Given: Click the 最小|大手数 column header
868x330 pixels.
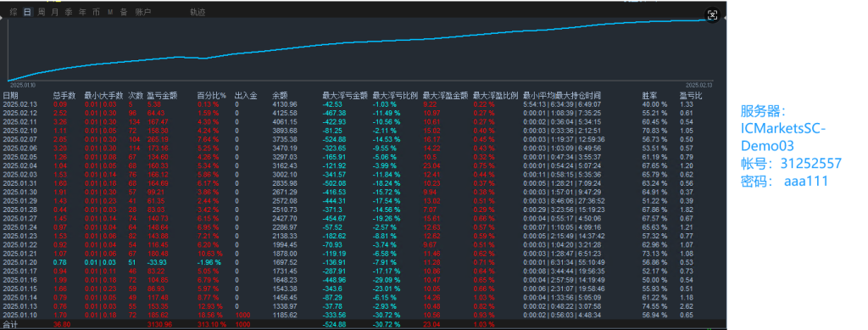Looking at the screenshot, I should [x=103, y=95].
